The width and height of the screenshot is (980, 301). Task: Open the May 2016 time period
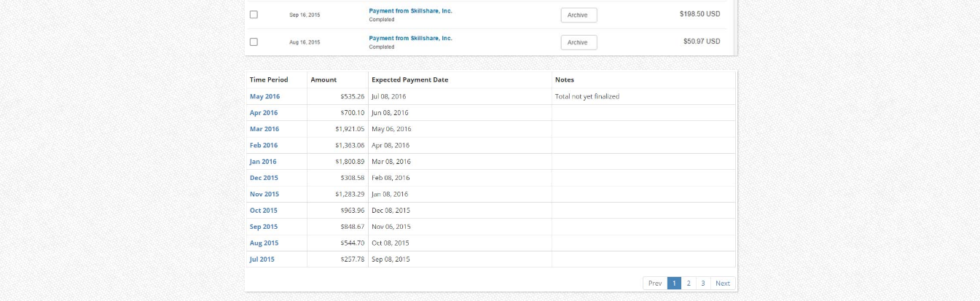point(264,96)
